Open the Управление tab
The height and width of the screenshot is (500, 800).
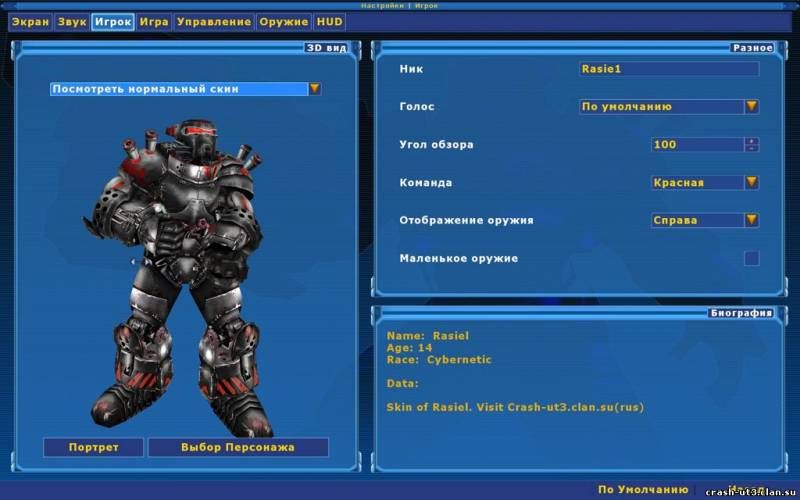click(x=214, y=21)
